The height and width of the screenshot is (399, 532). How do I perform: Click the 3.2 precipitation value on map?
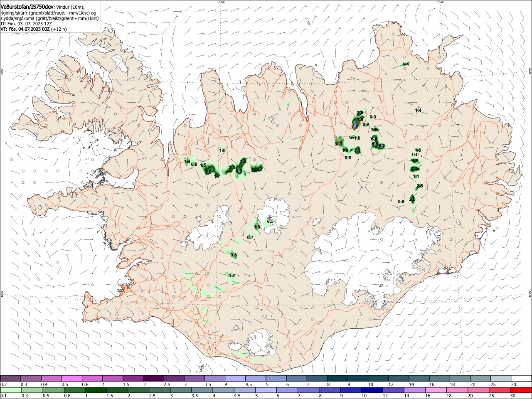(337, 144)
